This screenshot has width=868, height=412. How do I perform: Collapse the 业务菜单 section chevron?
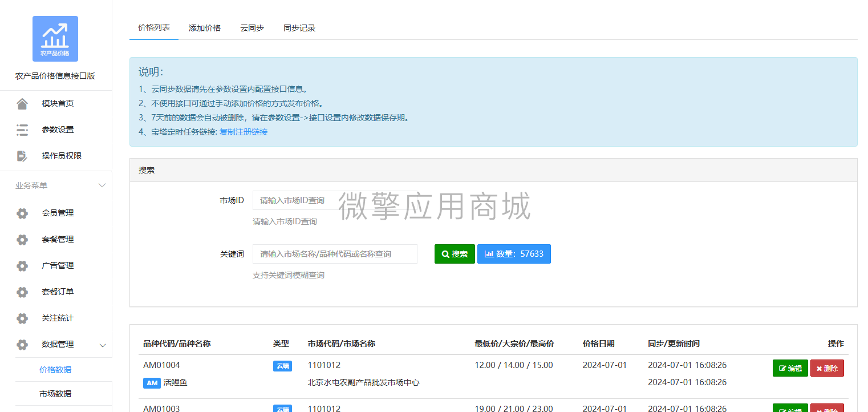tap(103, 185)
